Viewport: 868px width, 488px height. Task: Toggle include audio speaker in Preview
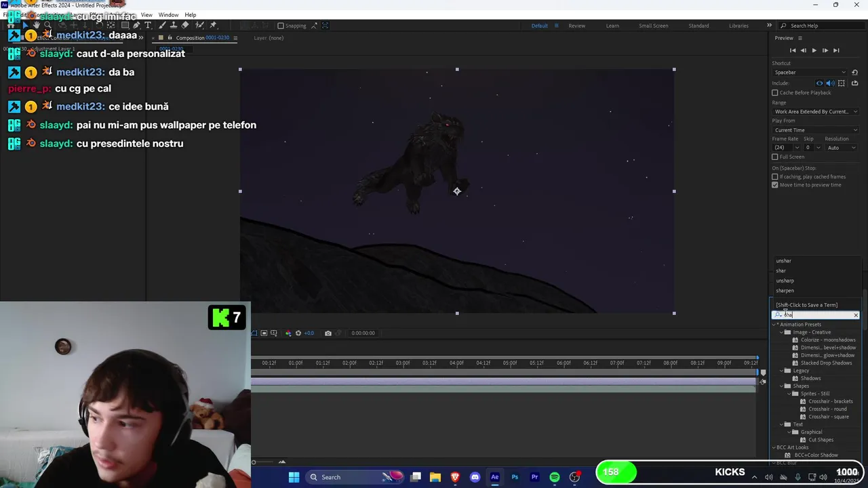830,83
